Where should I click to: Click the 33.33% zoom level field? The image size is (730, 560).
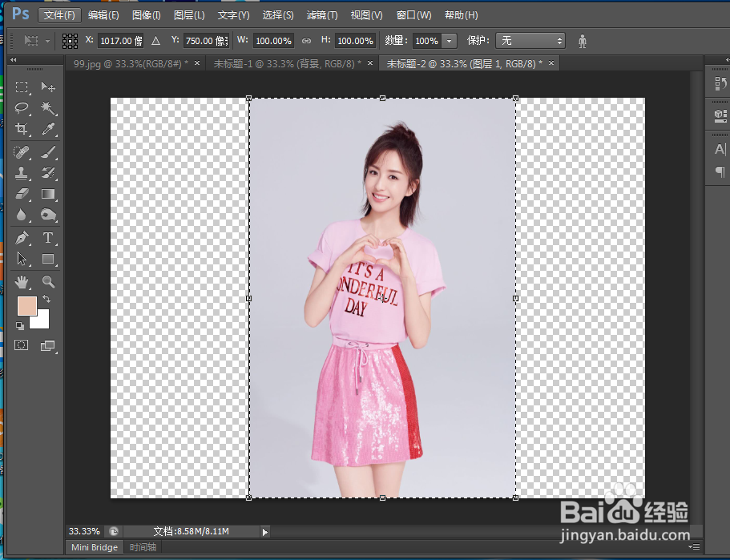pyautogui.click(x=84, y=532)
